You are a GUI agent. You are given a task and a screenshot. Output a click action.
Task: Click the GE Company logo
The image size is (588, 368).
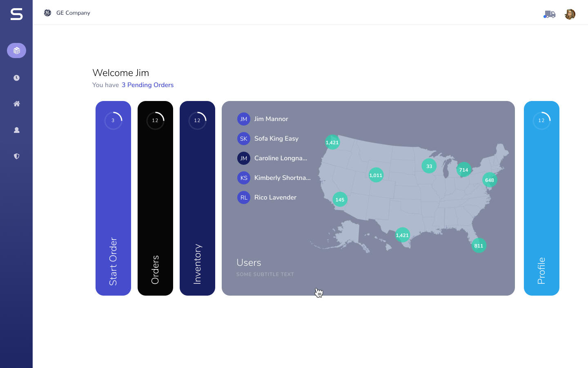point(48,13)
